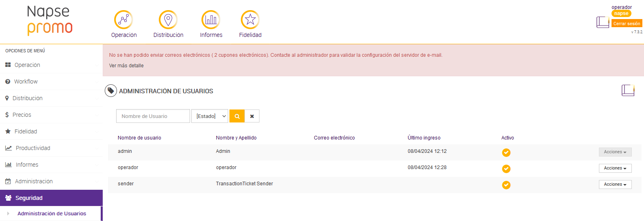Viewport: 644px width, 221px height.
Task: Click the 08/04/2024 12:28 last login value
Action: [x=427, y=167]
